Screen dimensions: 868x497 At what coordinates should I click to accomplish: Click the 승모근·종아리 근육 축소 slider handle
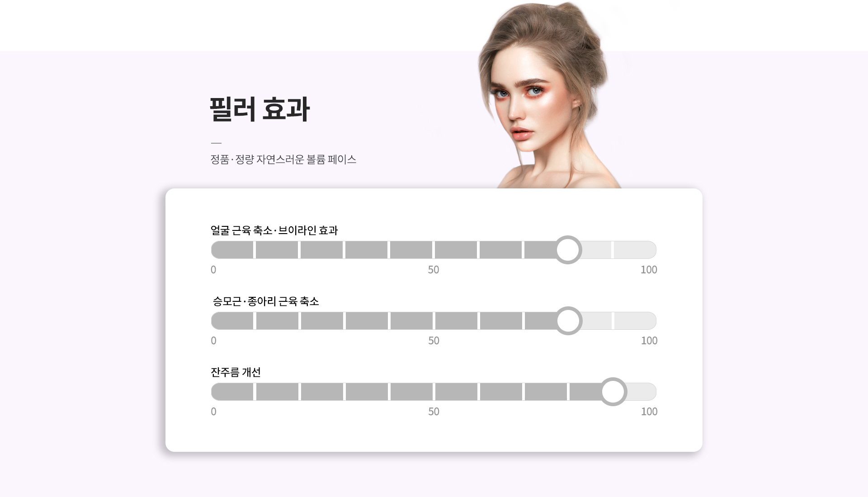pos(568,321)
